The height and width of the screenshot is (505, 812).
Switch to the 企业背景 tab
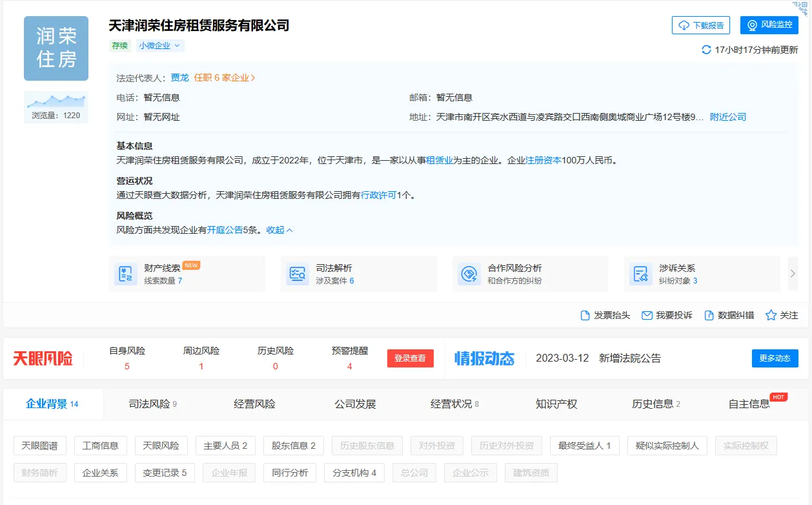click(x=52, y=404)
